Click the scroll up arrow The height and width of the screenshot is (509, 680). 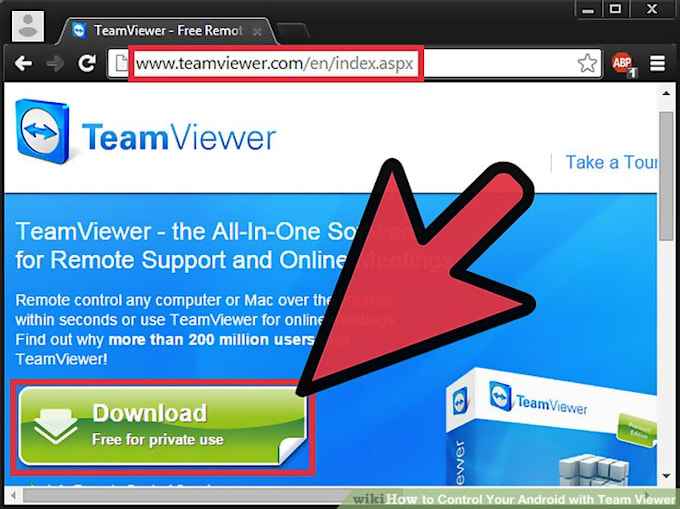pos(666,93)
